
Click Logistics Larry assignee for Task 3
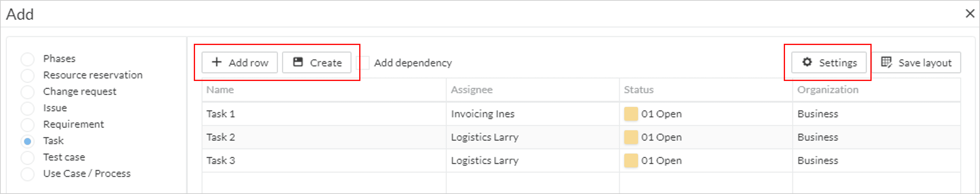pyautogui.click(x=485, y=161)
